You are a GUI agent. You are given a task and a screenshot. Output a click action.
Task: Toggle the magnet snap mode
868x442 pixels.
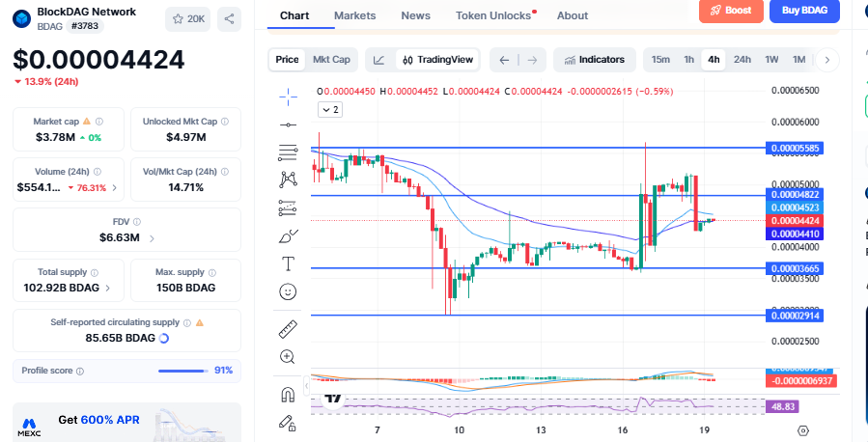click(x=288, y=395)
